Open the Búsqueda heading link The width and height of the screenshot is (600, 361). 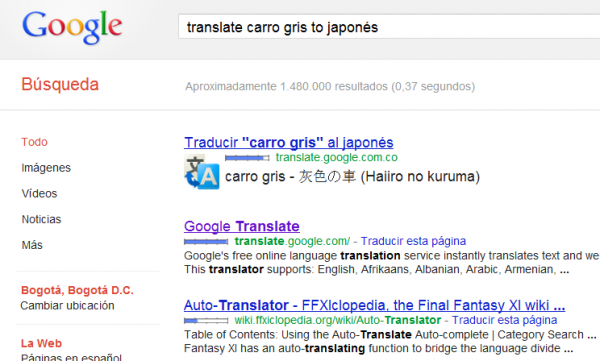click(60, 84)
